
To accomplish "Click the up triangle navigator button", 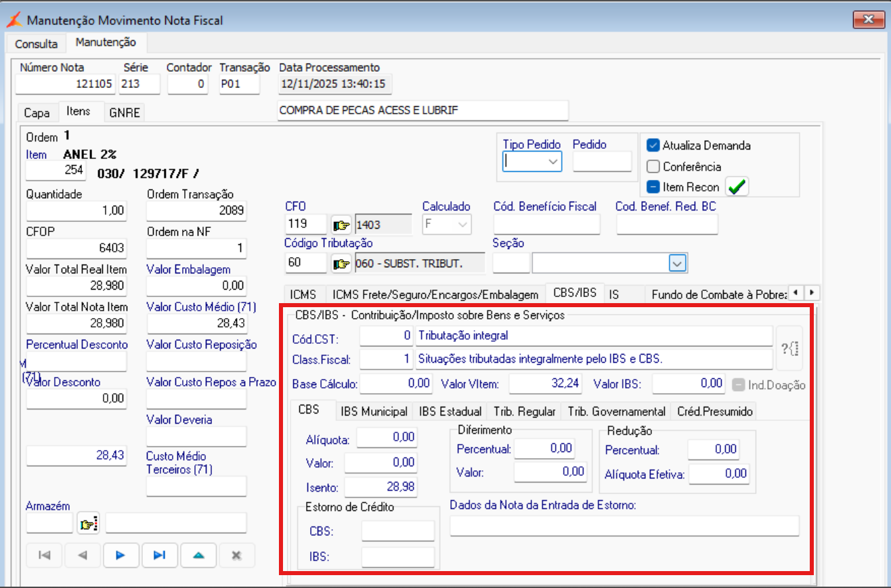I will 198,555.
